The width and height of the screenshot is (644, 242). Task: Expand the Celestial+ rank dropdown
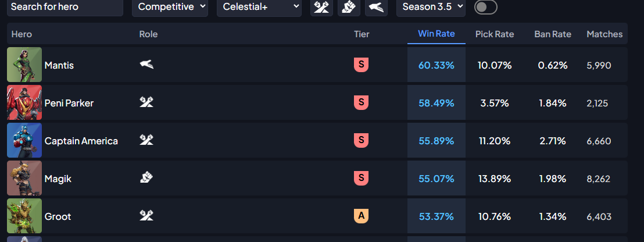[259, 7]
